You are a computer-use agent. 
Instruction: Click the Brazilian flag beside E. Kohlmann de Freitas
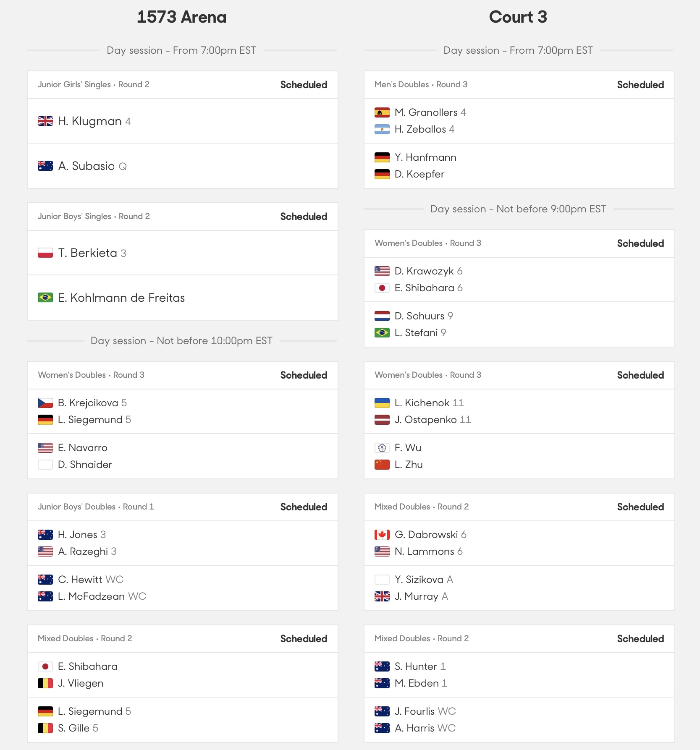[x=45, y=298]
